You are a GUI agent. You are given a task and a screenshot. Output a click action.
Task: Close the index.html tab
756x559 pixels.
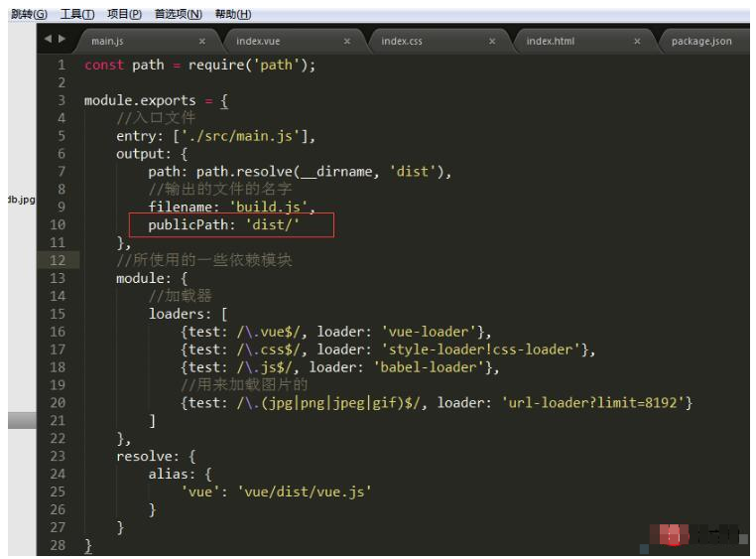pyautogui.click(x=637, y=42)
